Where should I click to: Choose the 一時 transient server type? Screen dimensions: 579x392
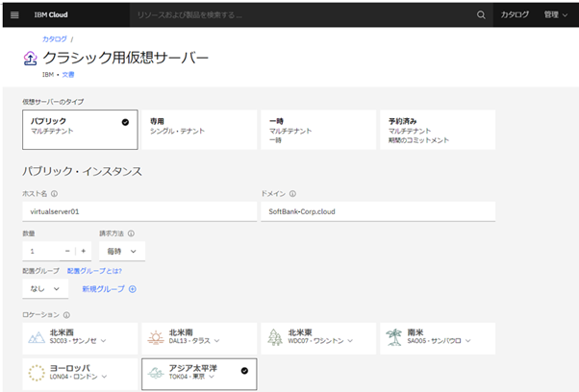pyautogui.click(x=317, y=129)
